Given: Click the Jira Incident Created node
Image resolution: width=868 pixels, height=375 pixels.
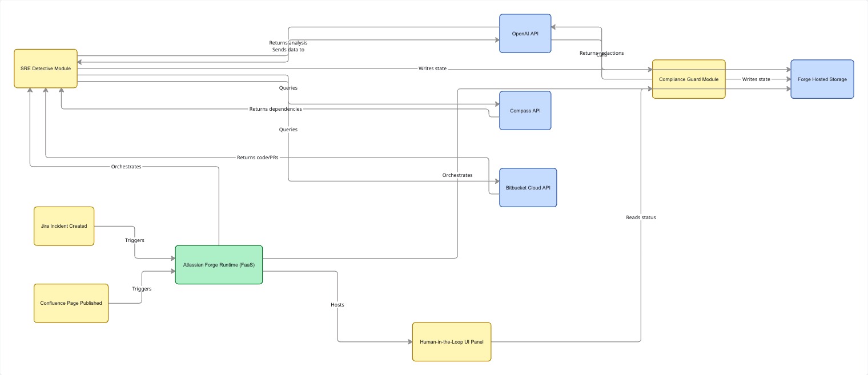Looking at the screenshot, I should pos(64,226).
